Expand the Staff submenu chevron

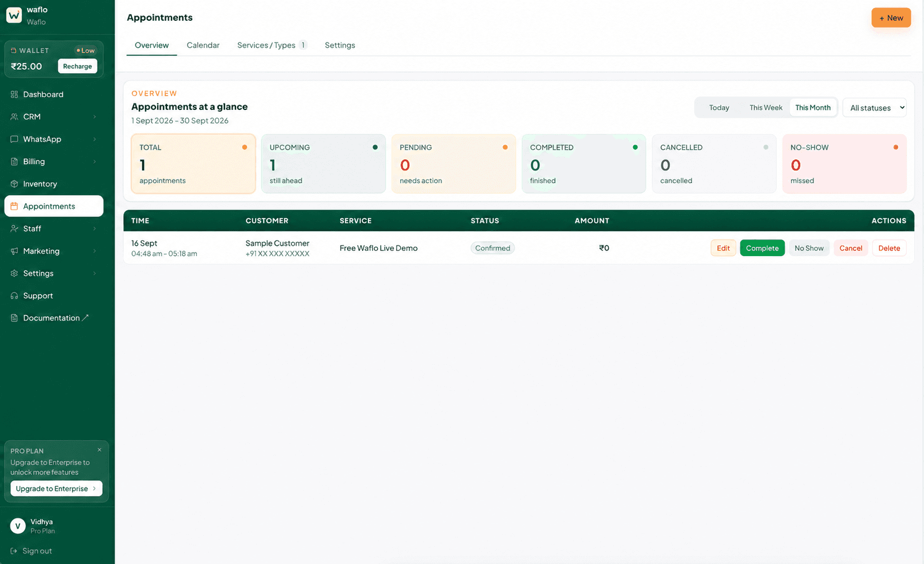94,228
